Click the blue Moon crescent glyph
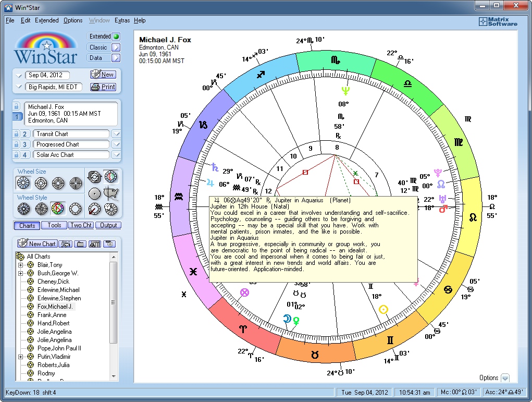532x402 pixels. (x=287, y=319)
